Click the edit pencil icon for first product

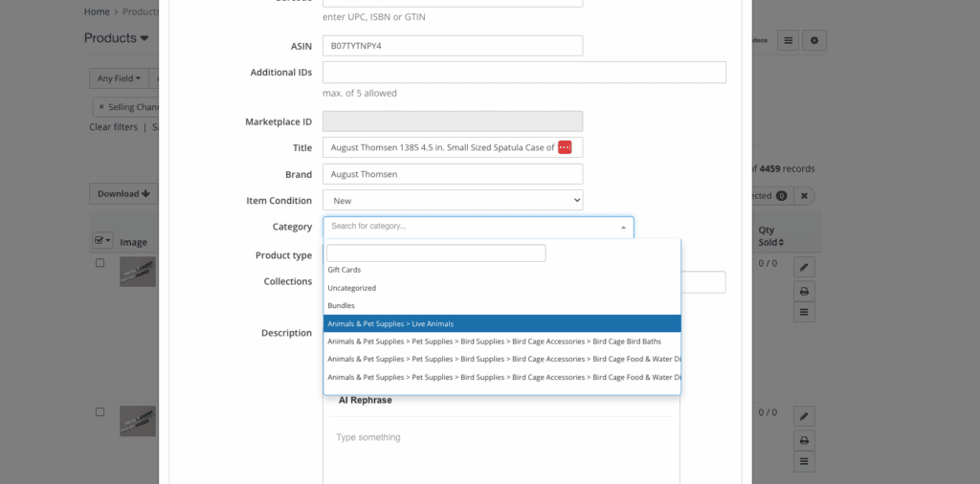pyautogui.click(x=805, y=267)
